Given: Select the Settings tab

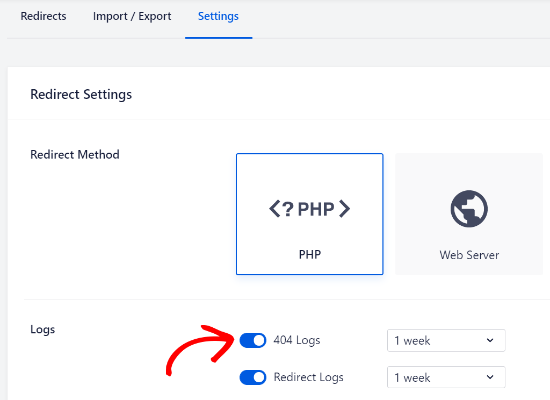Looking at the screenshot, I should pyautogui.click(x=218, y=16).
